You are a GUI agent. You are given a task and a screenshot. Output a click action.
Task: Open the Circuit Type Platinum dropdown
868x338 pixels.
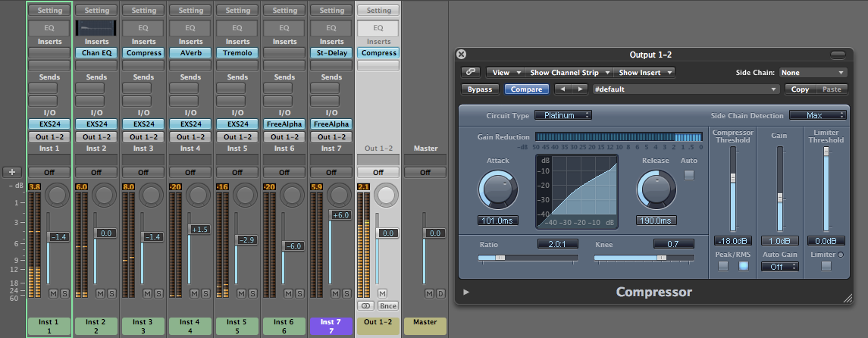(x=563, y=116)
